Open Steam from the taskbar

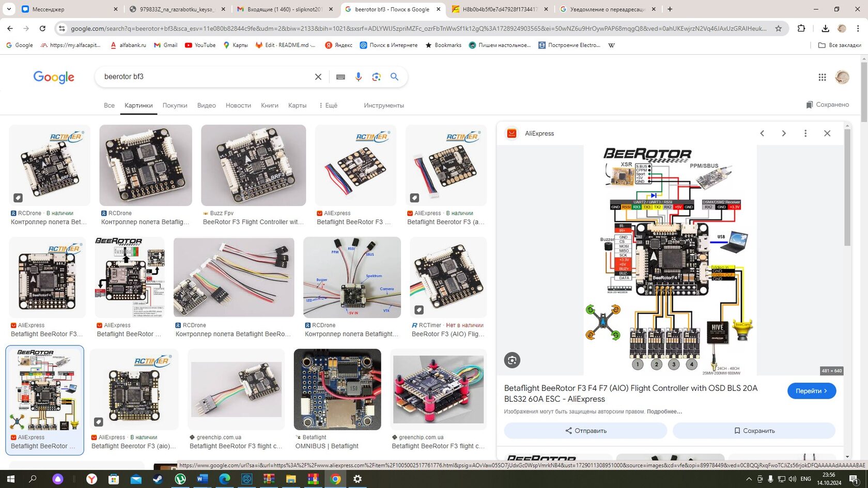point(158,479)
